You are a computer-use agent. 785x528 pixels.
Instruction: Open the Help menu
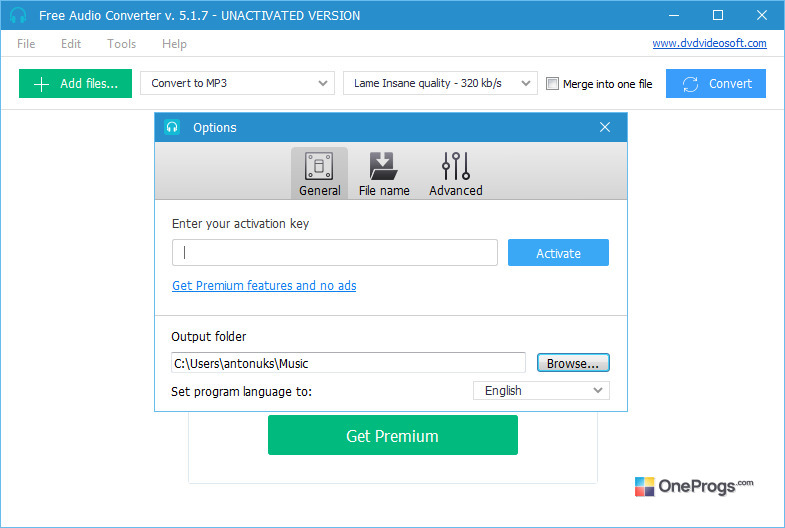coord(174,44)
